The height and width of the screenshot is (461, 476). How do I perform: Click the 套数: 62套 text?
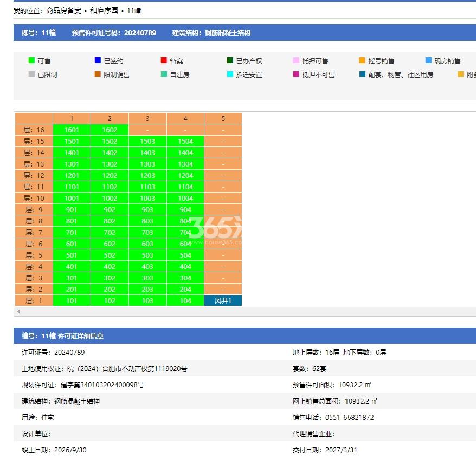point(310,369)
